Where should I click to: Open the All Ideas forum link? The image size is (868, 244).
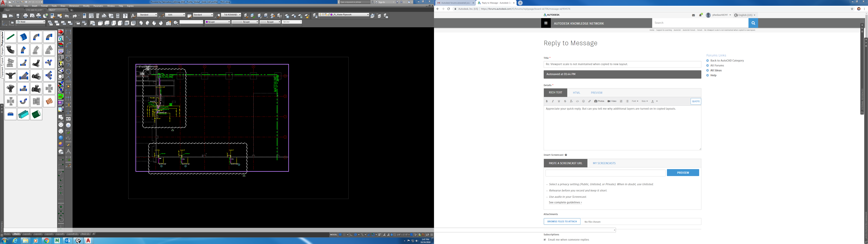click(716, 70)
